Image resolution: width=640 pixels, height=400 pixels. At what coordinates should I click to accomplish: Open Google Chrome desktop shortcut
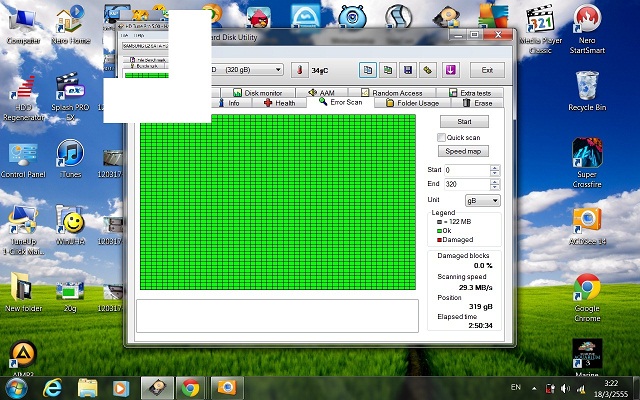click(587, 296)
